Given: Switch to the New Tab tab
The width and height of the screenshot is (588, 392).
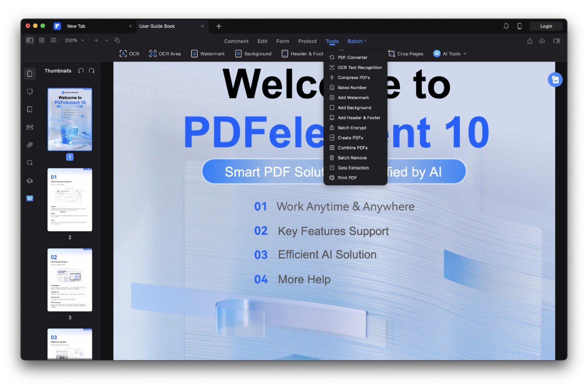Looking at the screenshot, I should coord(76,26).
